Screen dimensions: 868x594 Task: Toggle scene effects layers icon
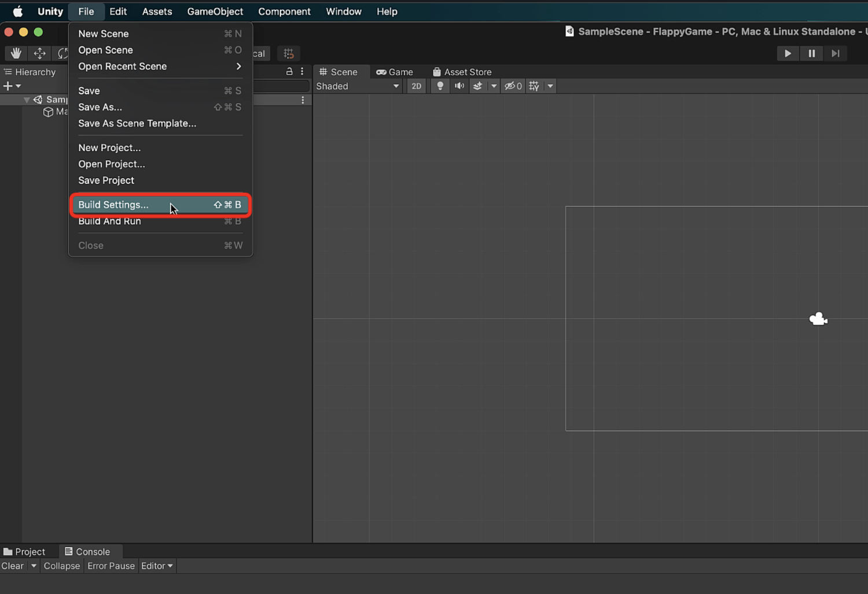click(x=477, y=86)
